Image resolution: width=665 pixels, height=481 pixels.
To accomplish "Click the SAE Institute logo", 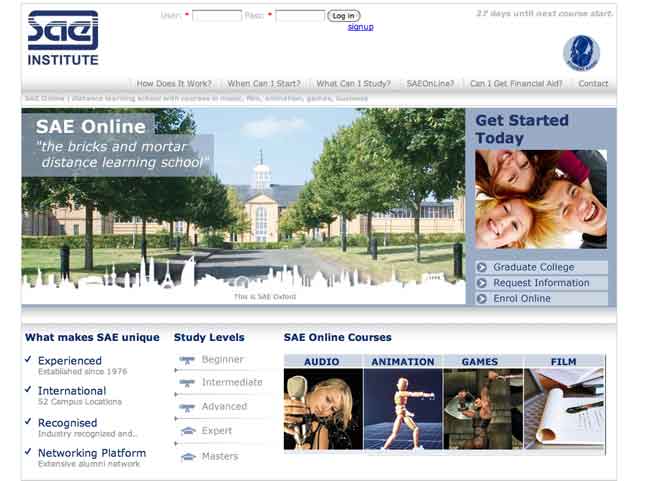I will (x=63, y=37).
